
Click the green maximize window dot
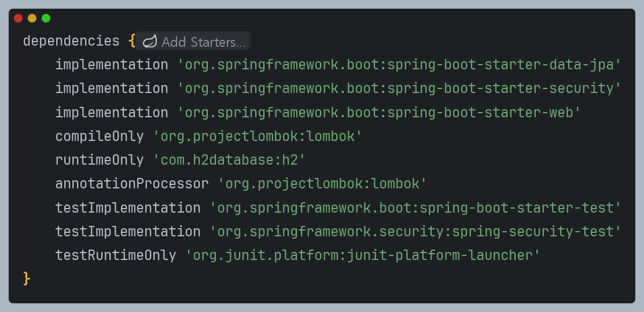[x=46, y=18]
